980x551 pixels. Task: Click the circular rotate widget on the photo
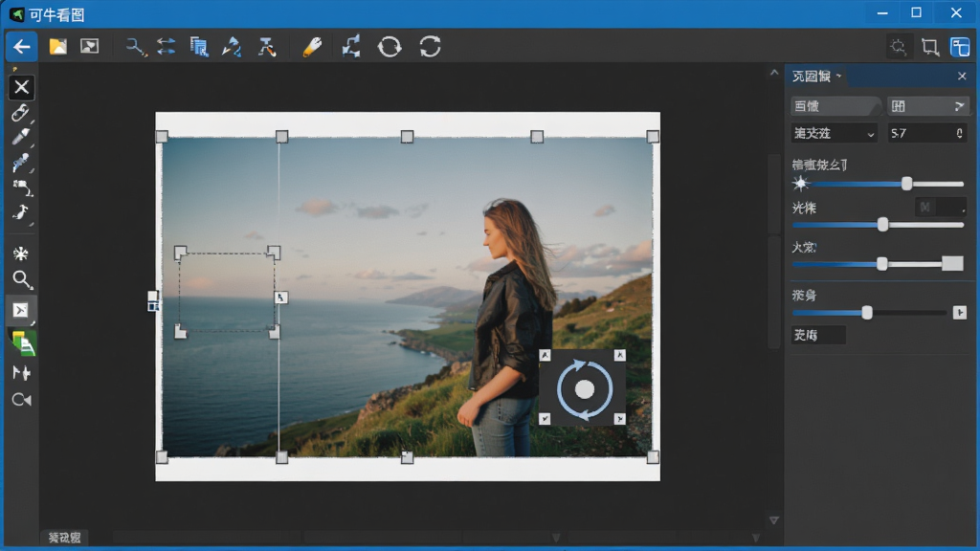tap(584, 388)
